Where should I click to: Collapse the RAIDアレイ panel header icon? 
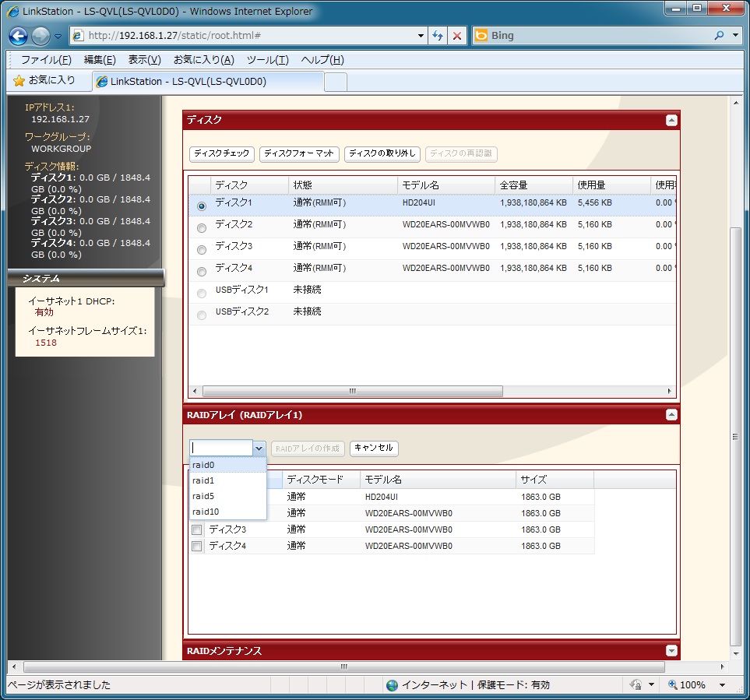pyautogui.click(x=671, y=416)
